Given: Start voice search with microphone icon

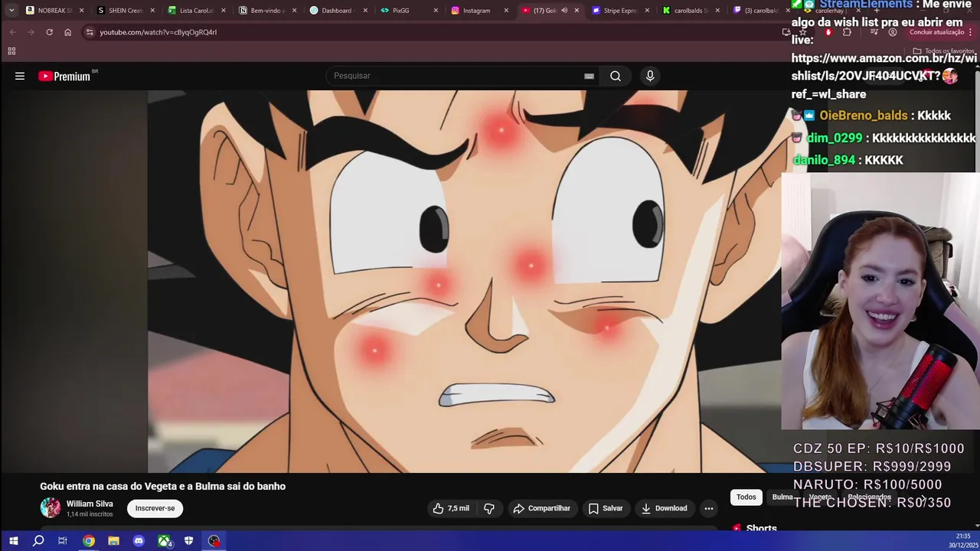Looking at the screenshot, I should (650, 76).
